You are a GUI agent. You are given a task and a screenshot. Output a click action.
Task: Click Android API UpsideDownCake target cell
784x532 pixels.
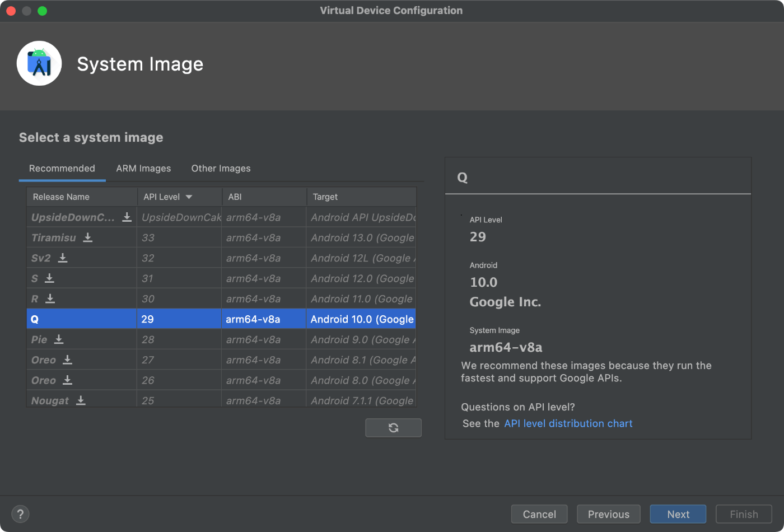362,217
